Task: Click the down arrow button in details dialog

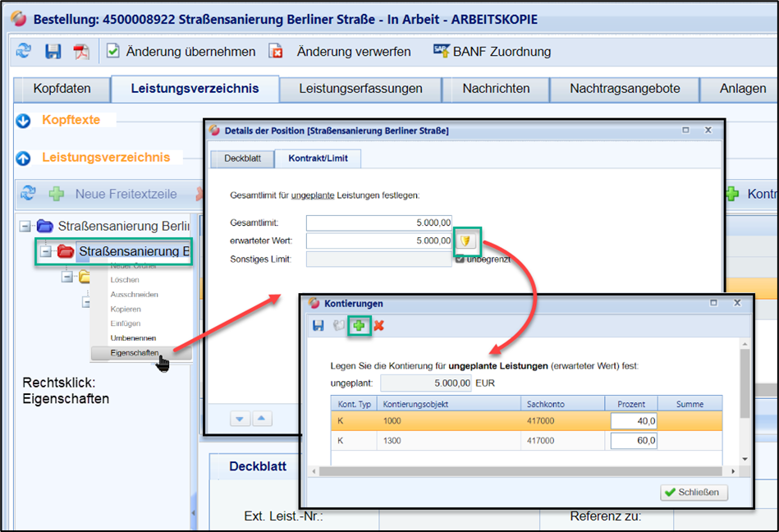Action: (241, 419)
